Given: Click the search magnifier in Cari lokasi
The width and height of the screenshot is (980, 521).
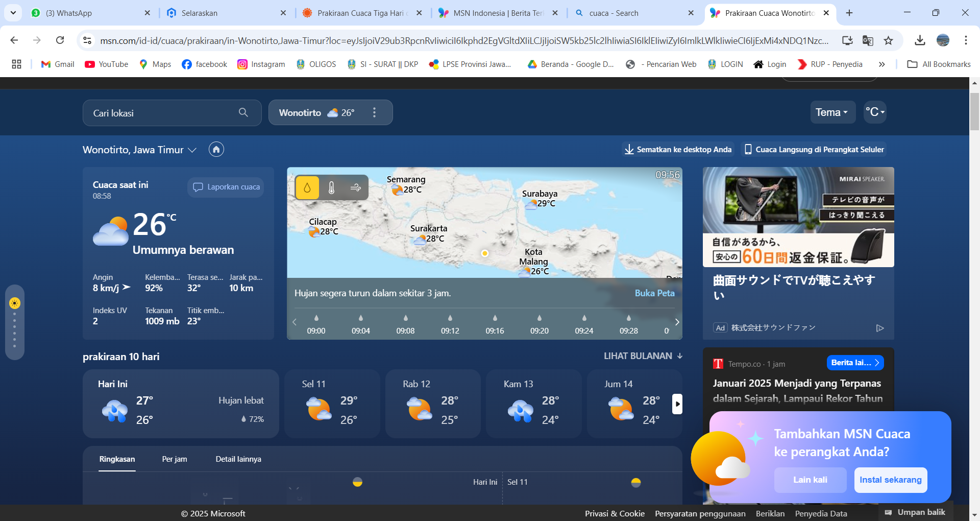Looking at the screenshot, I should (x=243, y=112).
